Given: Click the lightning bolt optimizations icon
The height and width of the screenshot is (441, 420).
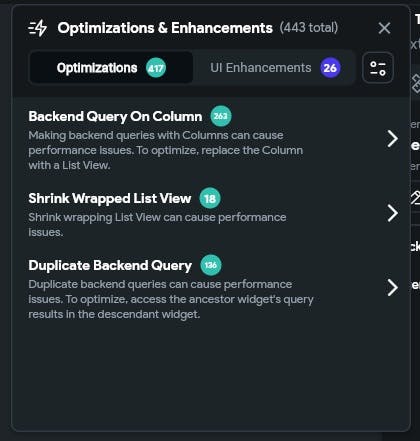Looking at the screenshot, I should (38, 28).
